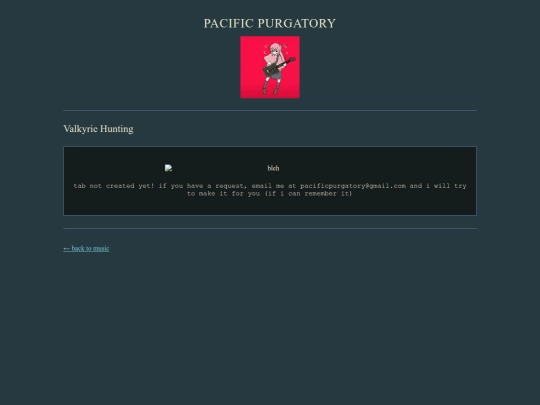Select the Valkyrie Hunting heading
540x405 pixels.
click(98, 129)
